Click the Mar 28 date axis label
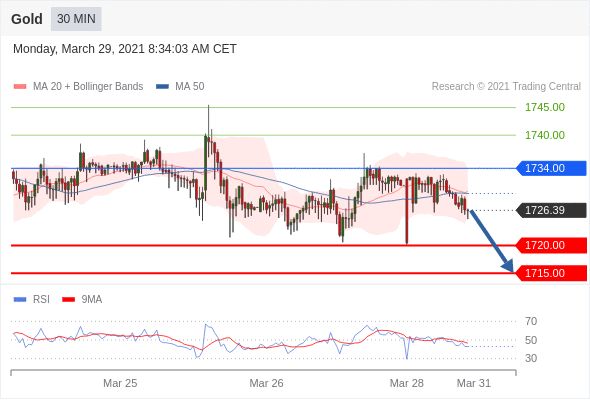The width and height of the screenshot is (590, 400). click(407, 383)
